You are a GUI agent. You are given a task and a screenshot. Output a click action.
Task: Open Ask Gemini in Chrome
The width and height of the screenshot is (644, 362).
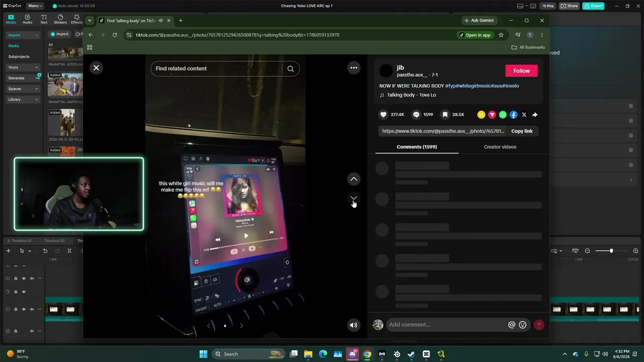(478, 21)
